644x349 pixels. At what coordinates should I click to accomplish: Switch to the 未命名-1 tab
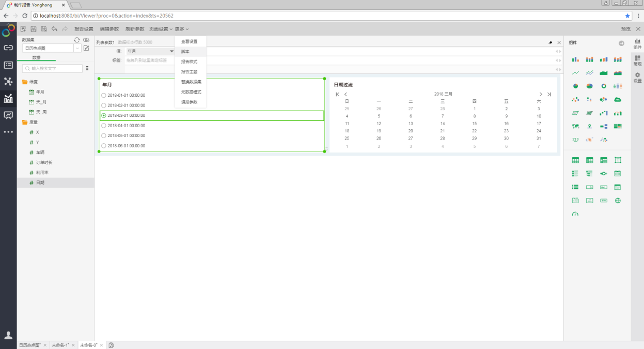[x=60, y=345]
